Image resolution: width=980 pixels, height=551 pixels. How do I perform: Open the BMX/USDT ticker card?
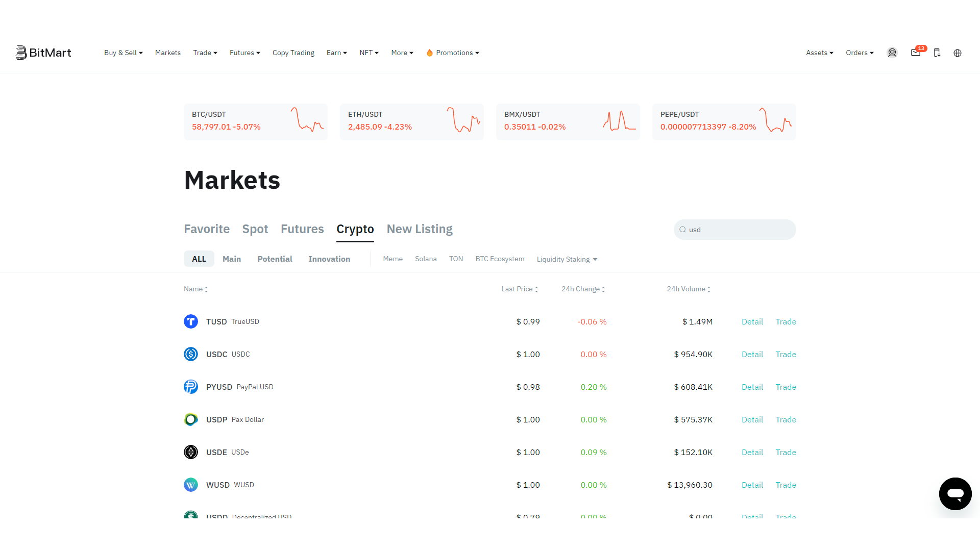tap(568, 121)
